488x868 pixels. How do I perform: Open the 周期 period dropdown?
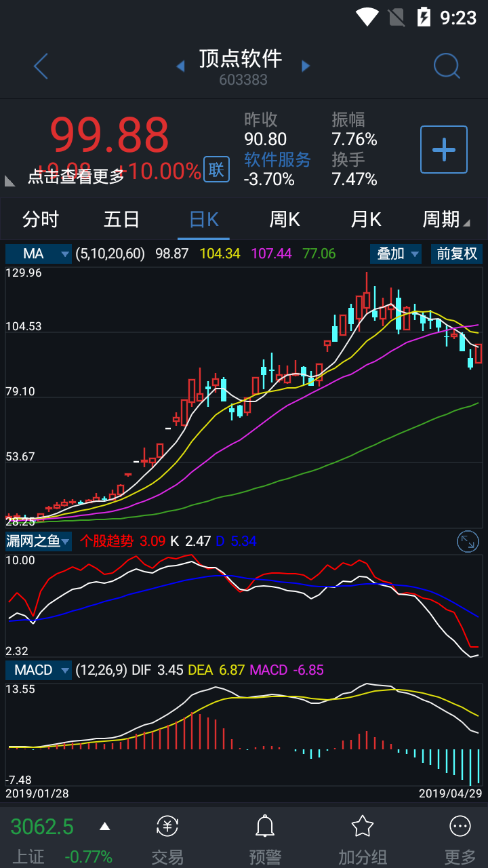(x=446, y=220)
